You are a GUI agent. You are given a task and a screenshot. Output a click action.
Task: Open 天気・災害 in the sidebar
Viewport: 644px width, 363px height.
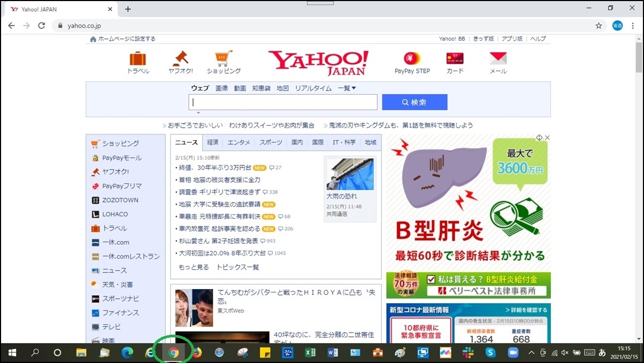118,284
